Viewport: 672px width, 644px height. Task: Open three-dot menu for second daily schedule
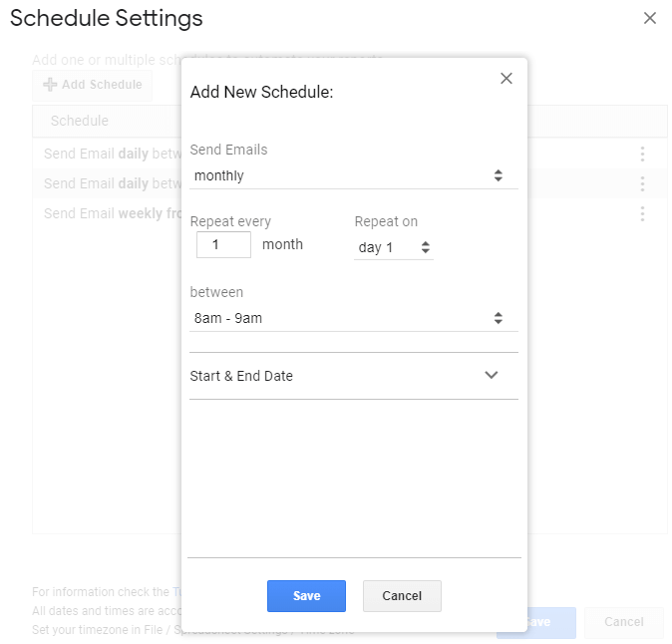[642, 183]
